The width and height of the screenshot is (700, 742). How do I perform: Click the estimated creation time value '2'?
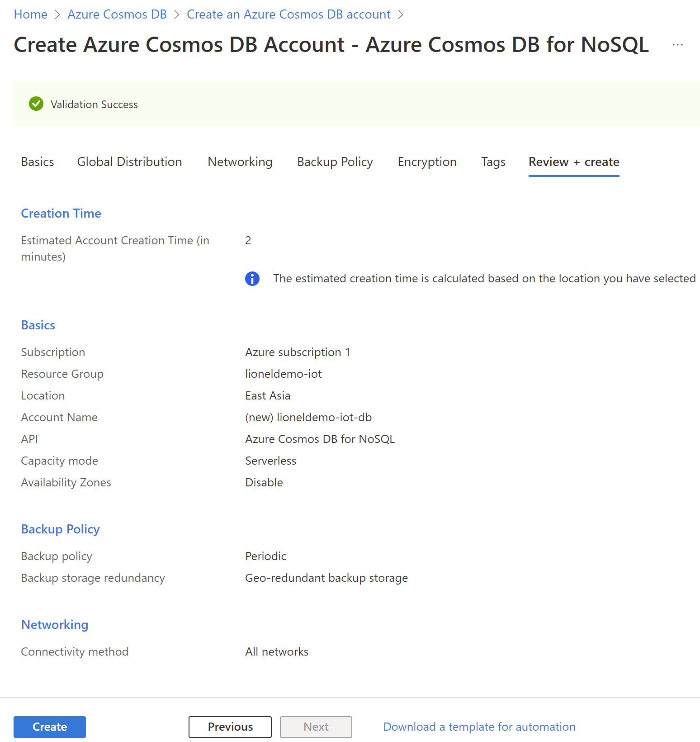(248, 241)
